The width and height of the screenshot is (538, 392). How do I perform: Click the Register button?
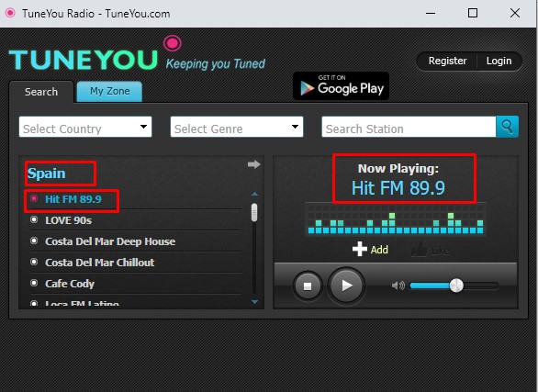447,61
